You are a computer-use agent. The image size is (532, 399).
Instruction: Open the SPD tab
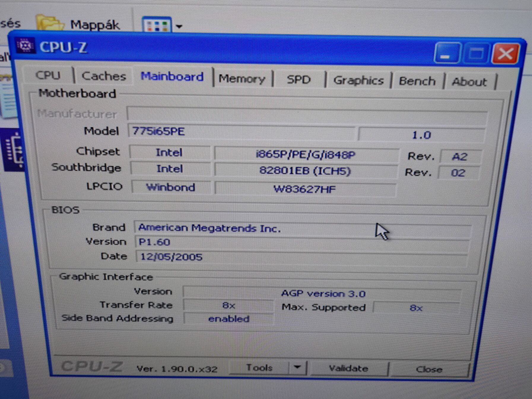[x=298, y=80]
